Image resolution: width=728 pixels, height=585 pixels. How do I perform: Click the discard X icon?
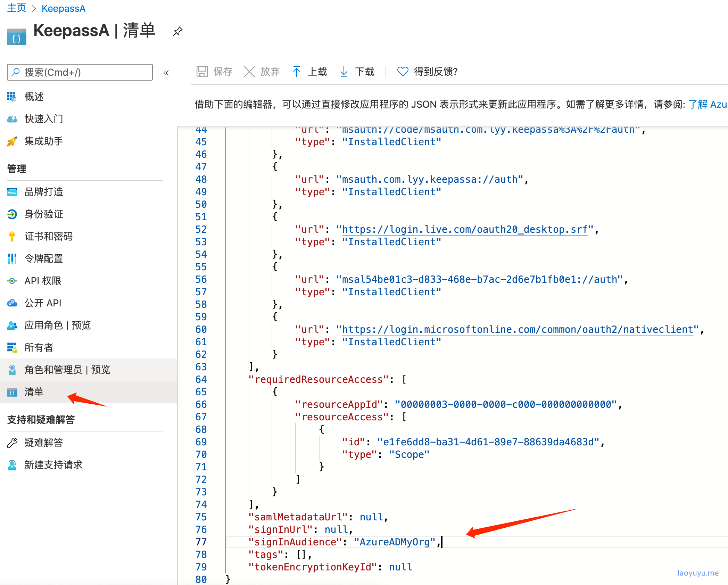pyautogui.click(x=249, y=72)
